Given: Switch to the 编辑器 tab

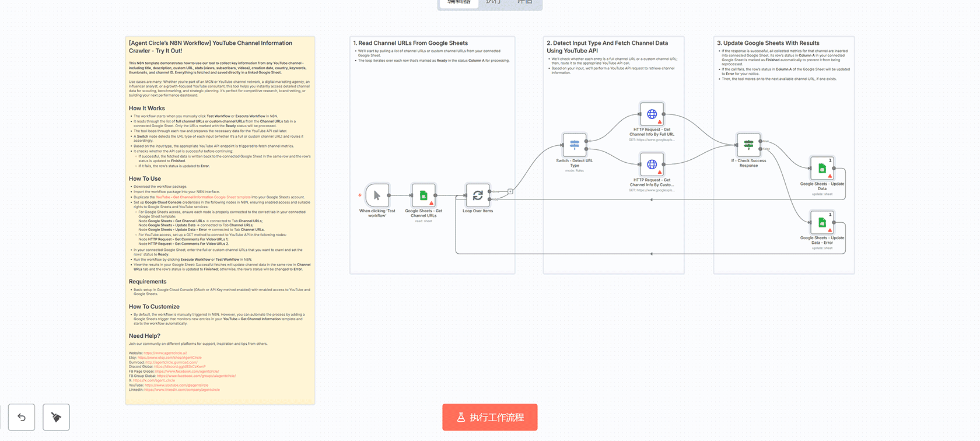Looking at the screenshot, I should pos(459,3).
